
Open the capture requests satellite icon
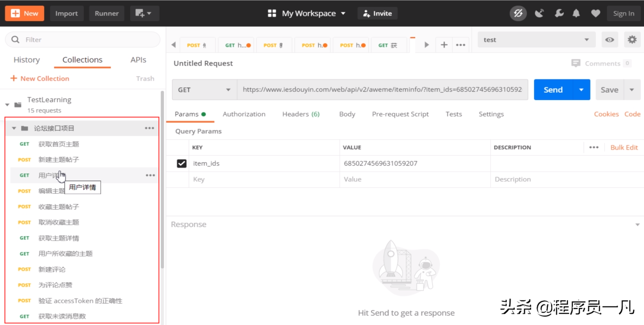(539, 13)
